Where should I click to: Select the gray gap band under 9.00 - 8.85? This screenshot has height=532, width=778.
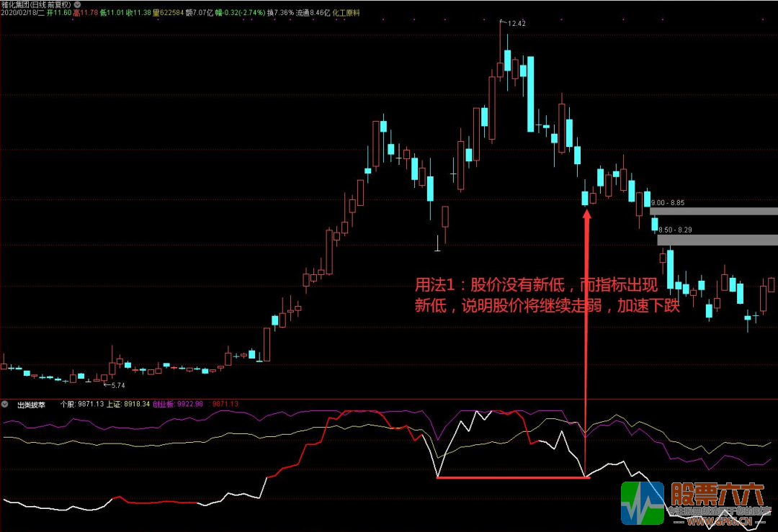[714, 211]
